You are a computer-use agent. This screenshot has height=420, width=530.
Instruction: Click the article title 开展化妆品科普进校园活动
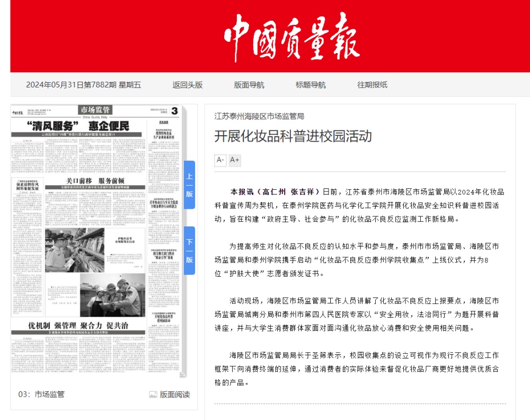(293, 136)
